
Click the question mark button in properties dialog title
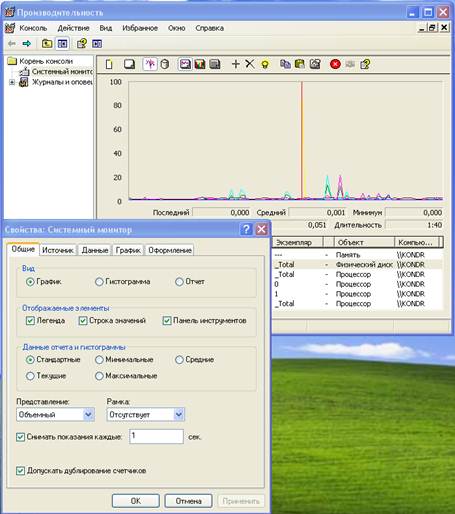246,229
